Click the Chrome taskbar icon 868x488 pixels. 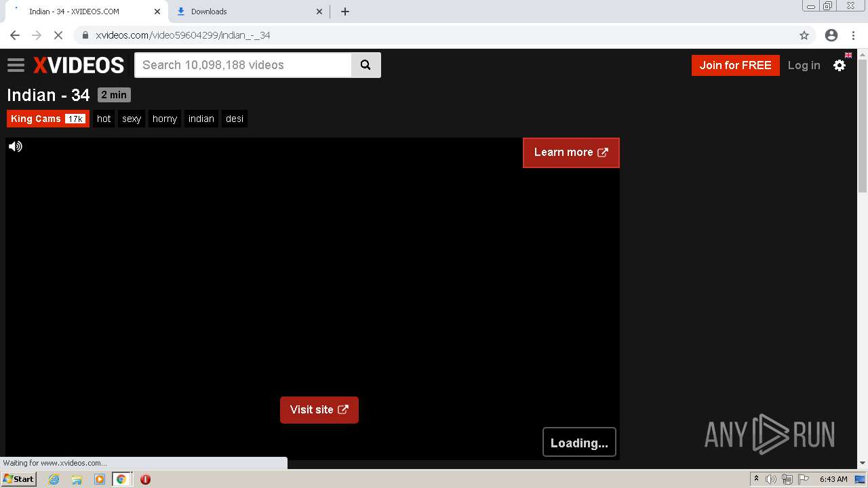point(121,479)
